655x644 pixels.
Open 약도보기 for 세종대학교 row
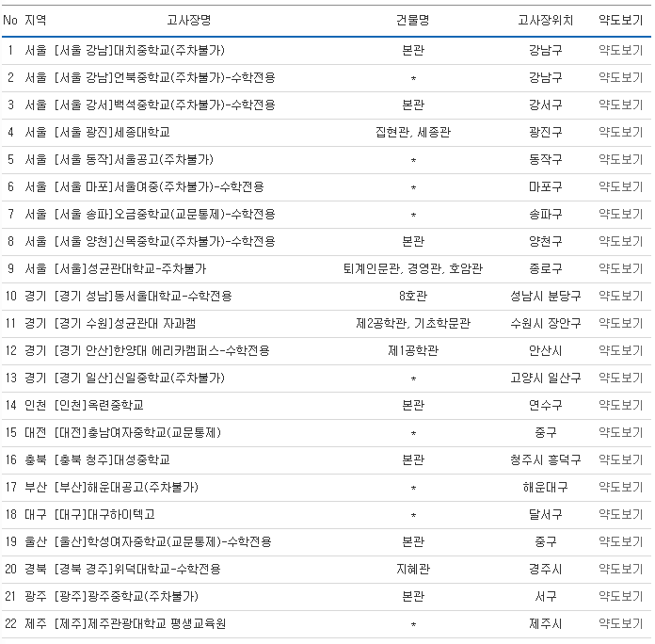coord(620,133)
